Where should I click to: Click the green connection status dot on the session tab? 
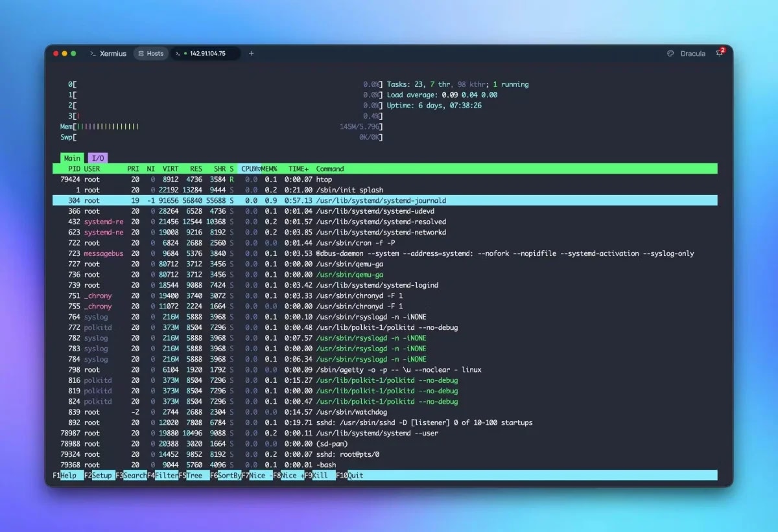tap(186, 54)
